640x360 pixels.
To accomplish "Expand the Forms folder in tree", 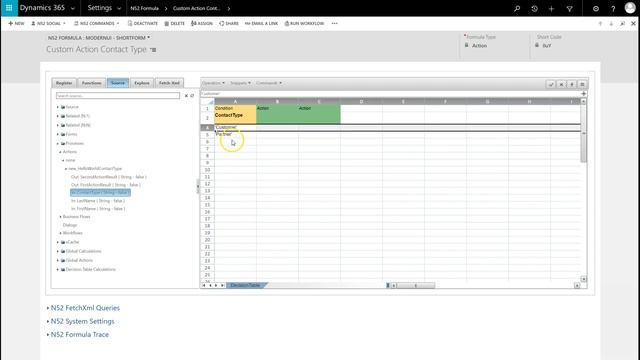I will 58,134.
